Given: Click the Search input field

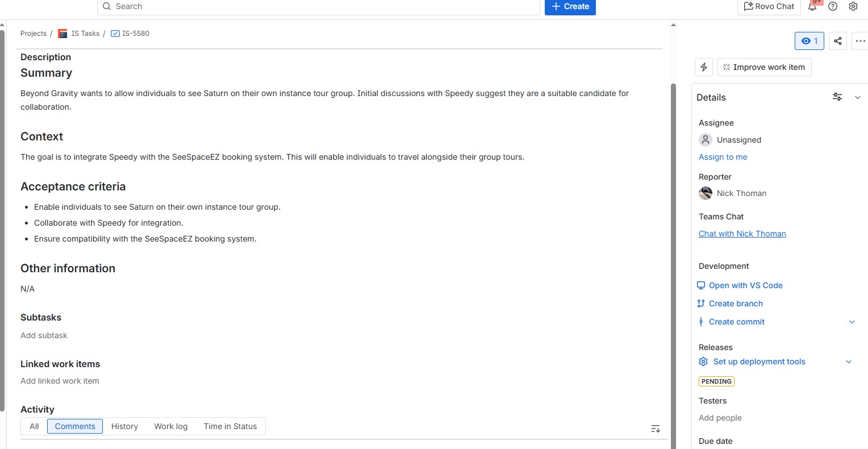Looking at the screenshot, I should pyautogui.click(x=318, y=6).
